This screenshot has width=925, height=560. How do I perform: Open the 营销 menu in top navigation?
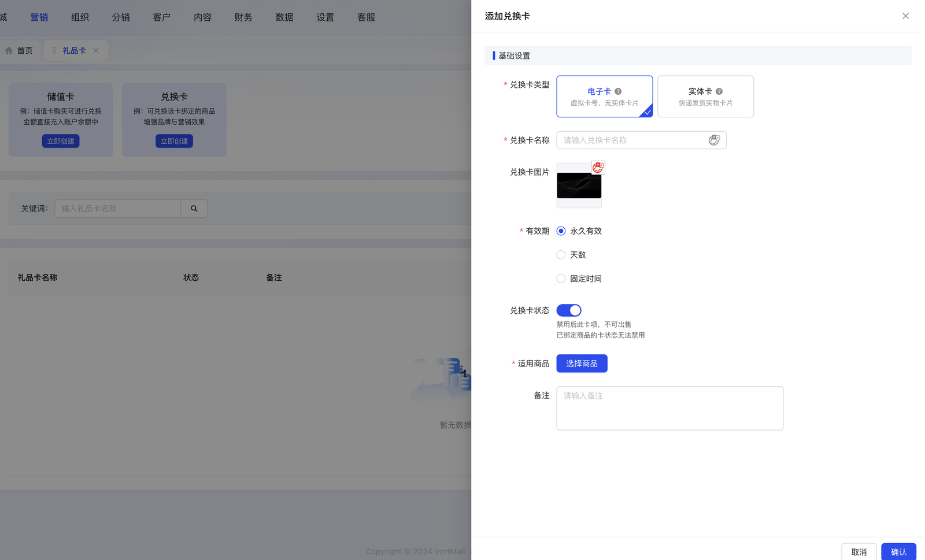coord(39,17)
